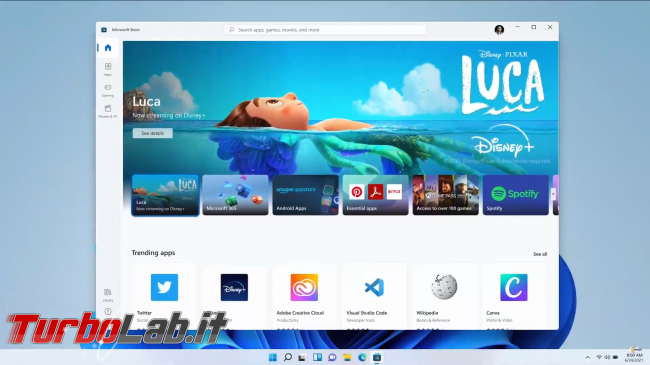The image size is (650, 365).
Task: Click Microsoft Store icon on taskbar
Action: (x=377, y=358)
